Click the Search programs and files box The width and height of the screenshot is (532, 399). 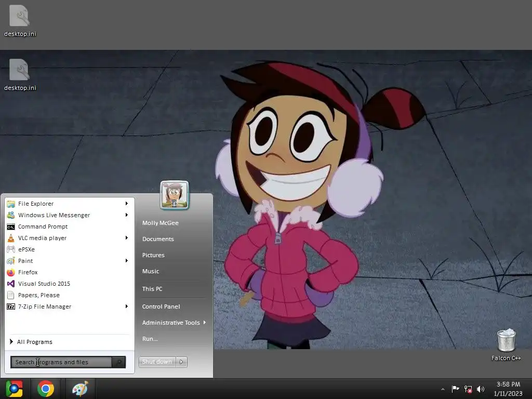tap(61, 362)
